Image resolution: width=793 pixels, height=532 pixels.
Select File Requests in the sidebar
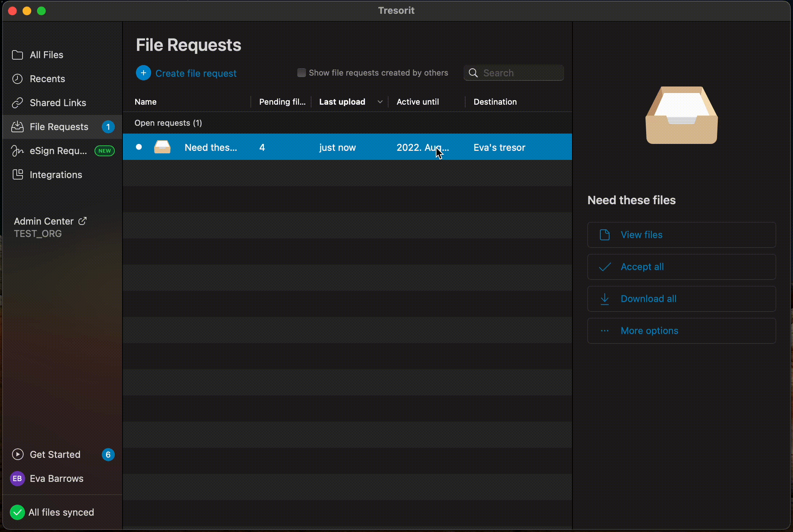63,127
